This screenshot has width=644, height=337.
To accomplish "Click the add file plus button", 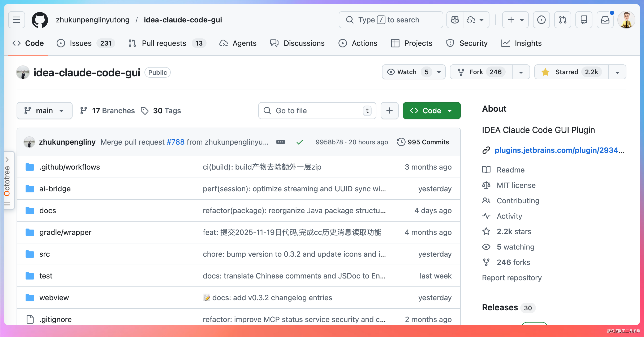I will click(389, 111).
